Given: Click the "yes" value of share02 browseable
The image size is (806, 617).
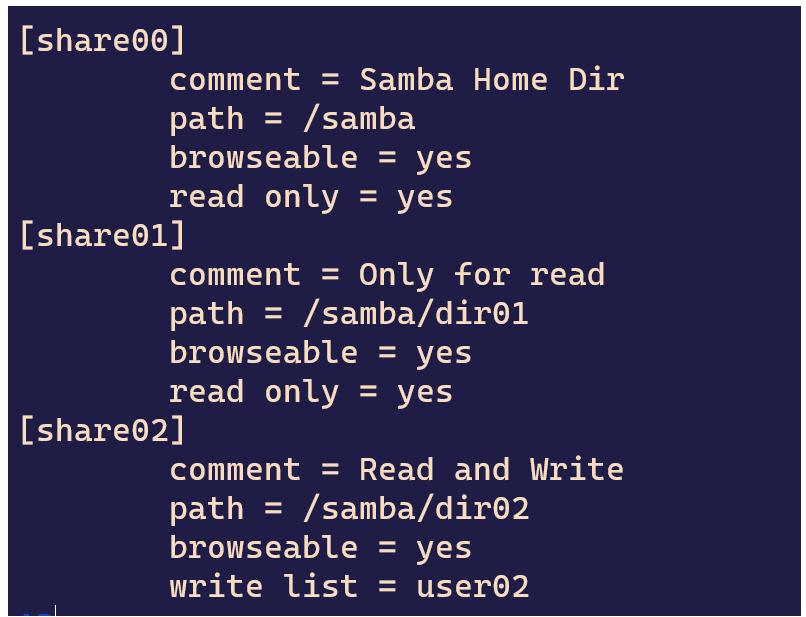Looking at the screenshot, I should [443, 548].
